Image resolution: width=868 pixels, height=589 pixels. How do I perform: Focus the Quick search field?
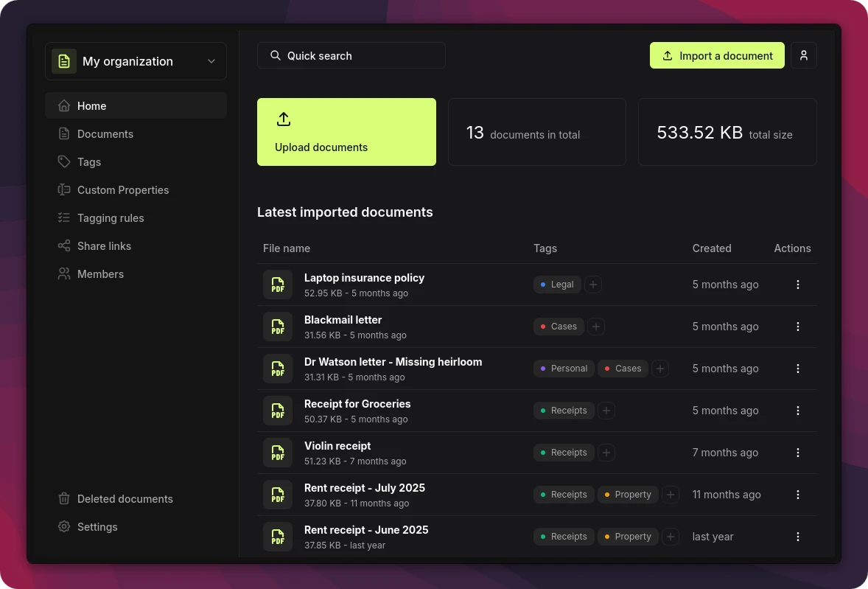click(351, 55)
